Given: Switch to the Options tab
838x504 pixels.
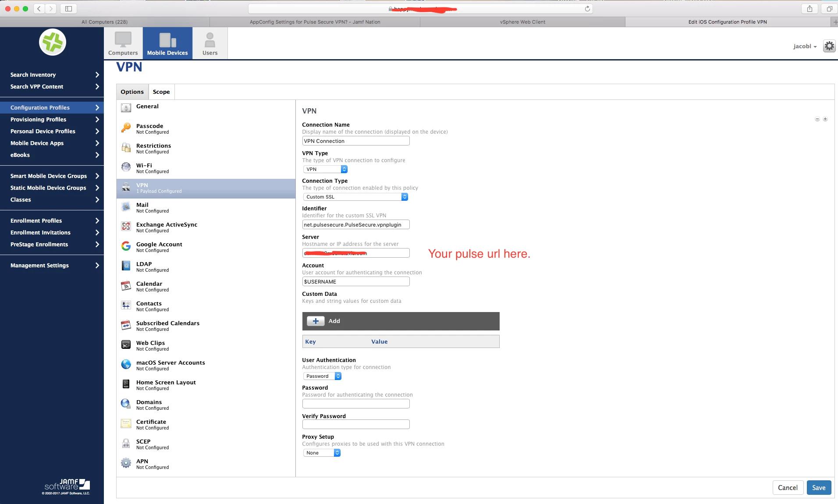Looking at the screenshot, I should [x=132, y=92].
